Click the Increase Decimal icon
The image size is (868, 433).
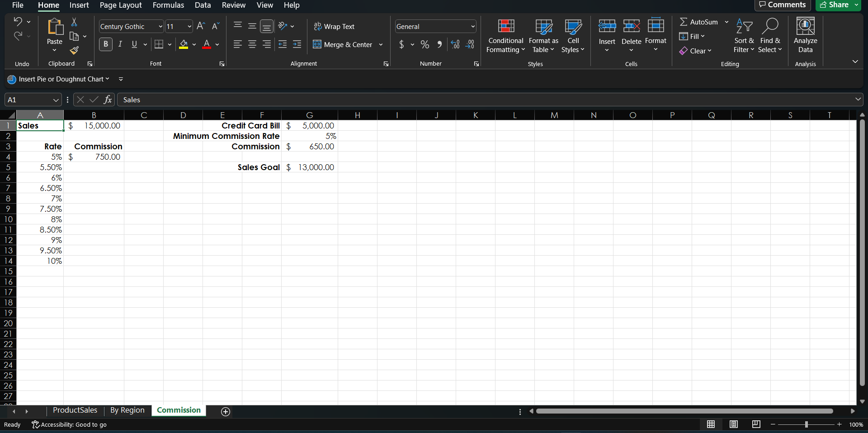click(455, 44)
